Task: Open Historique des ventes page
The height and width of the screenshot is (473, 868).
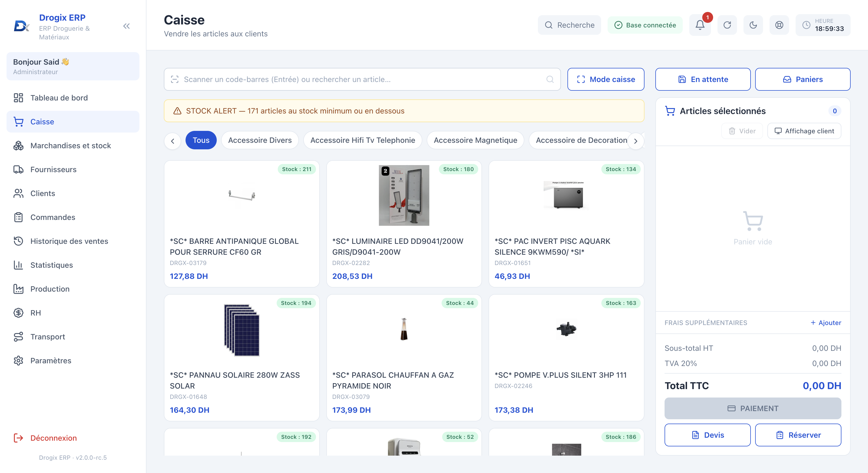Action: tap(73, 241)
